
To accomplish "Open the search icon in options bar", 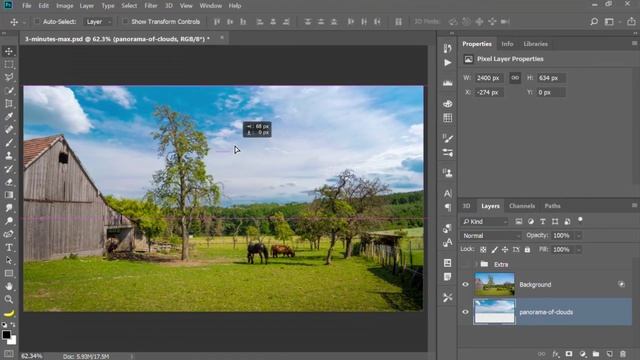I will (x=594, y=22).
